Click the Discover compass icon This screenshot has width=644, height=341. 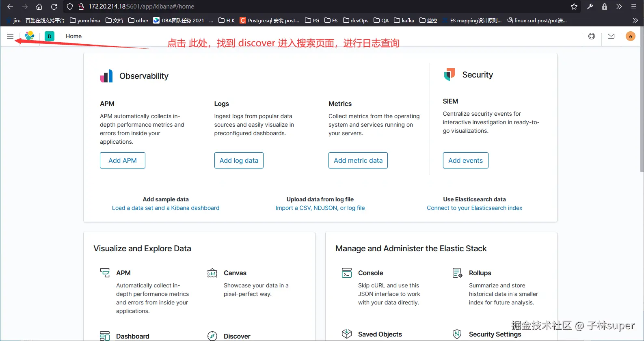[x=212, y=336]
